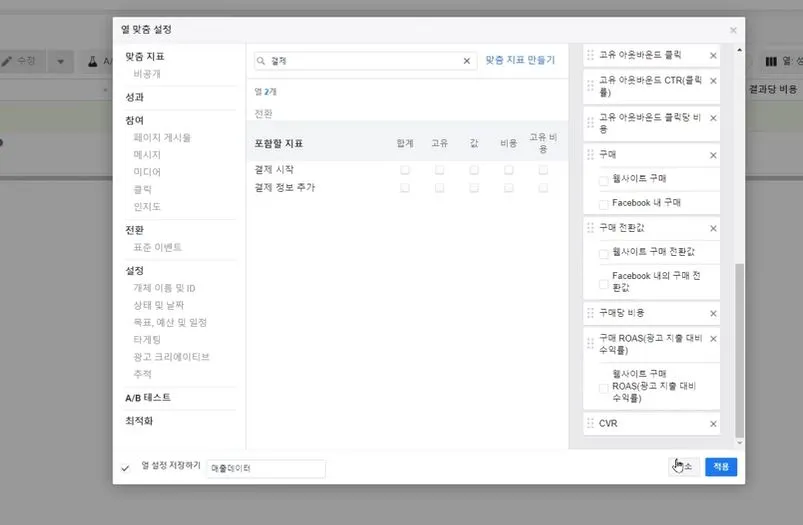Toggle 결제 시작 고유 checkbox
Viewport: 803px width, 525px height.
pos(439,170)
